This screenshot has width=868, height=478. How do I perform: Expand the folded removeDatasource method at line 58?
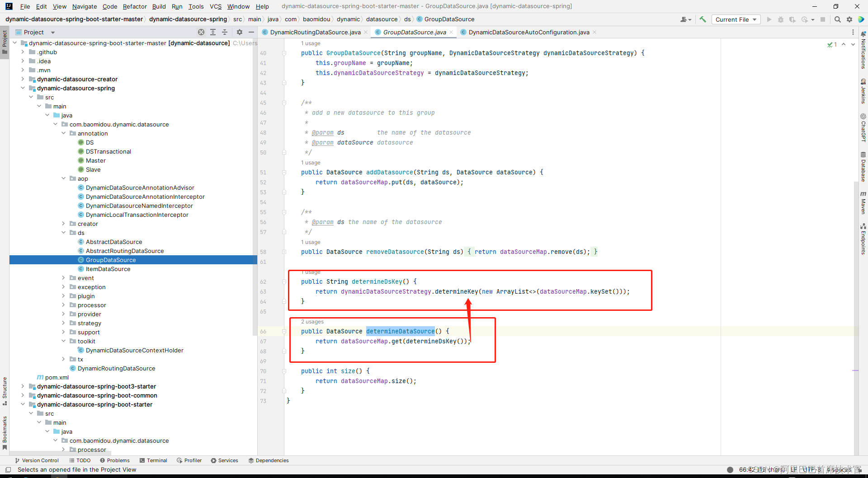tap(284, 252)
